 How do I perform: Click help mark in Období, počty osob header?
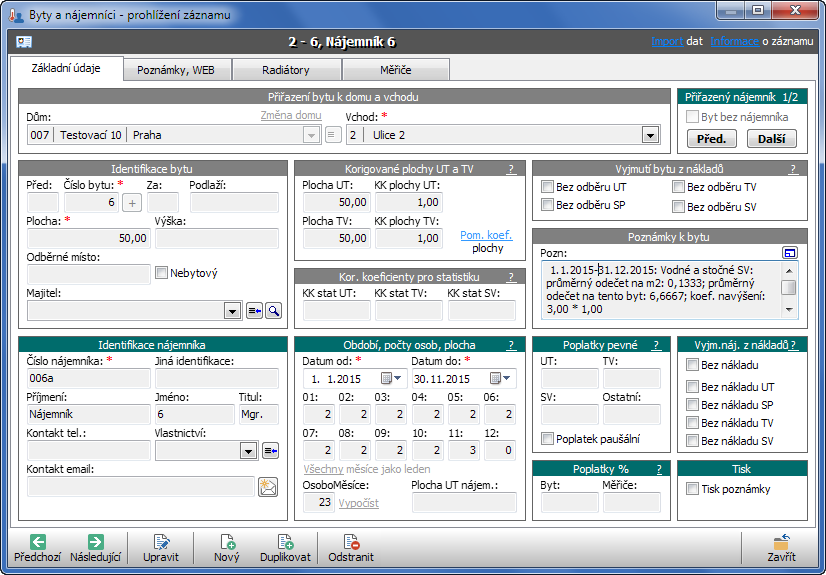(511, 345)
